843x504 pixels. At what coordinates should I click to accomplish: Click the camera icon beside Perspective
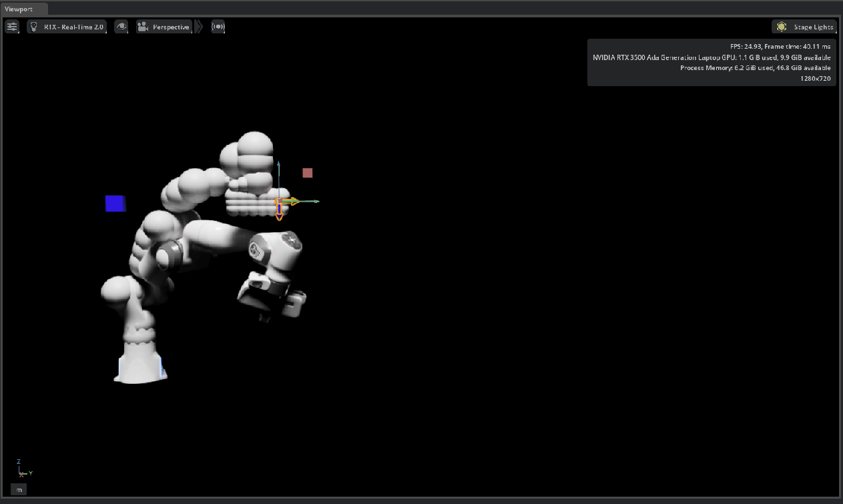[x=142, y=27]
